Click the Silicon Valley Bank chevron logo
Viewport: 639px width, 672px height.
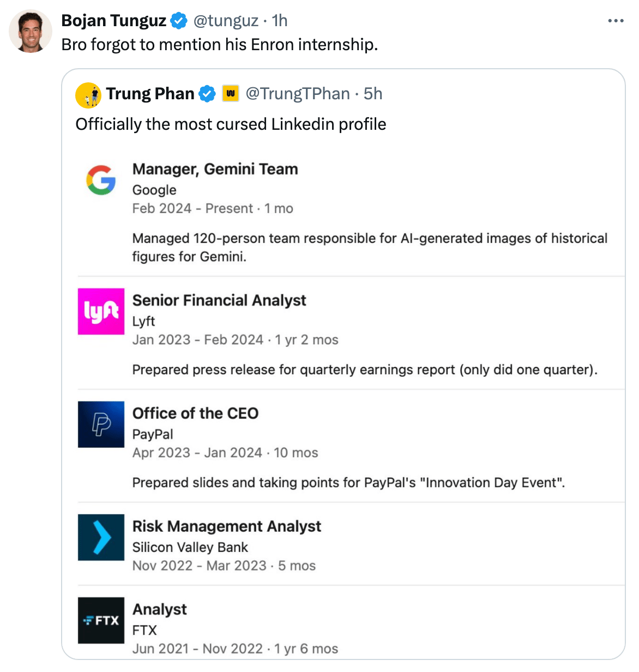click(x=101, y=537)
